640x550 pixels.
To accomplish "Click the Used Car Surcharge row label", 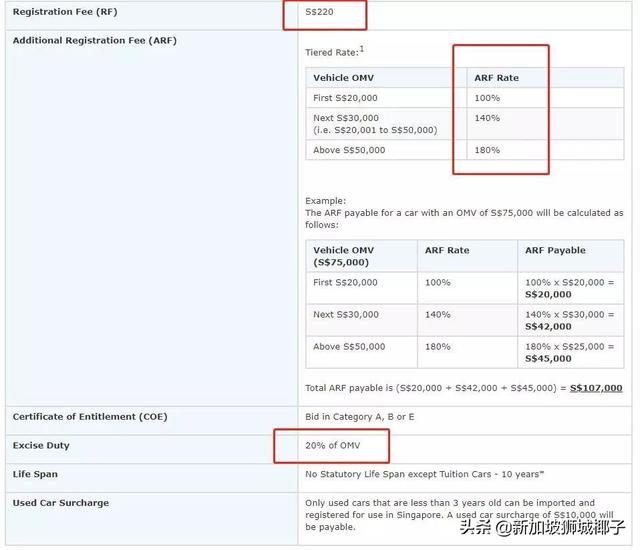I will click(x=61, y=502).
